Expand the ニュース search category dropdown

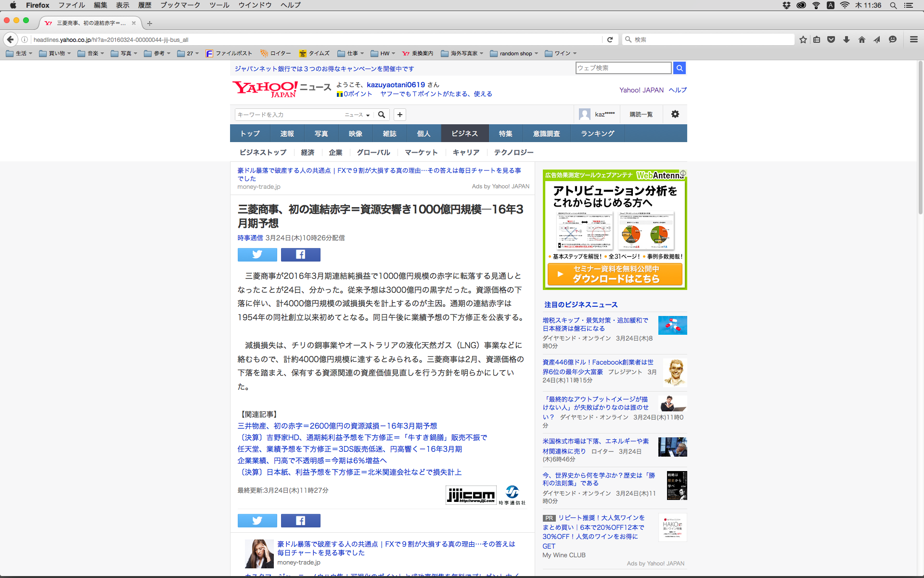[x=357, y=115]
